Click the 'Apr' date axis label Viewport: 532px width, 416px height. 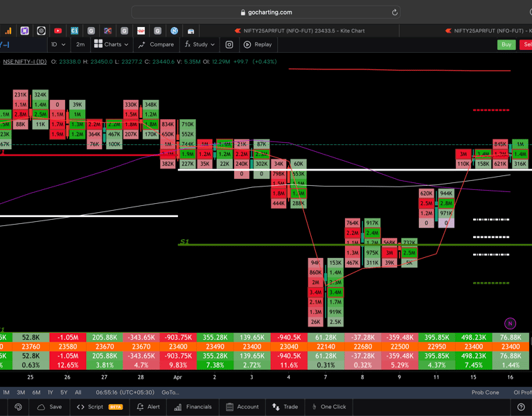(178, 377)
